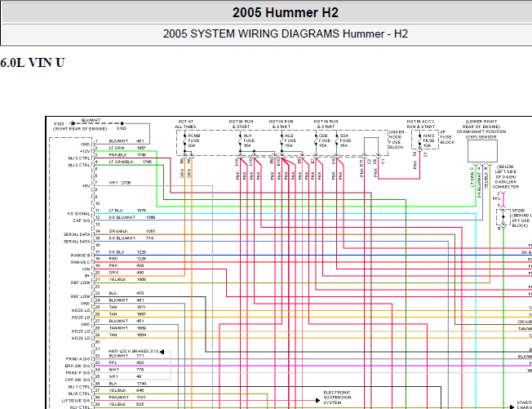Click 'WHT' wire text at pin 34
Viewport: 532px width, 409px height.
click(x=113, y=370)
